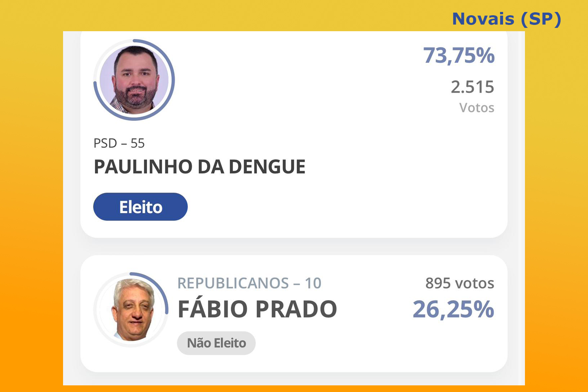
Task: Select the gray gap between candidate cards
Action: click(294, 246)
